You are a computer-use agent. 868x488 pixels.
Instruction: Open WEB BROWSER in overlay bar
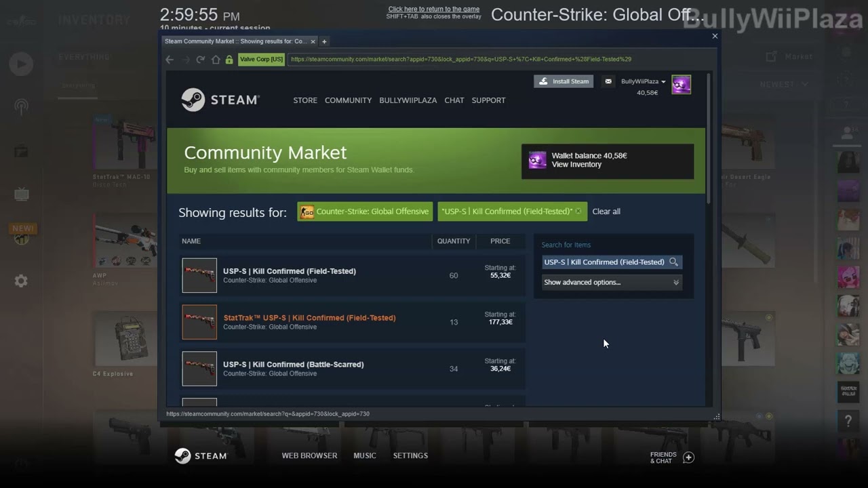click(x=309, y=455)
